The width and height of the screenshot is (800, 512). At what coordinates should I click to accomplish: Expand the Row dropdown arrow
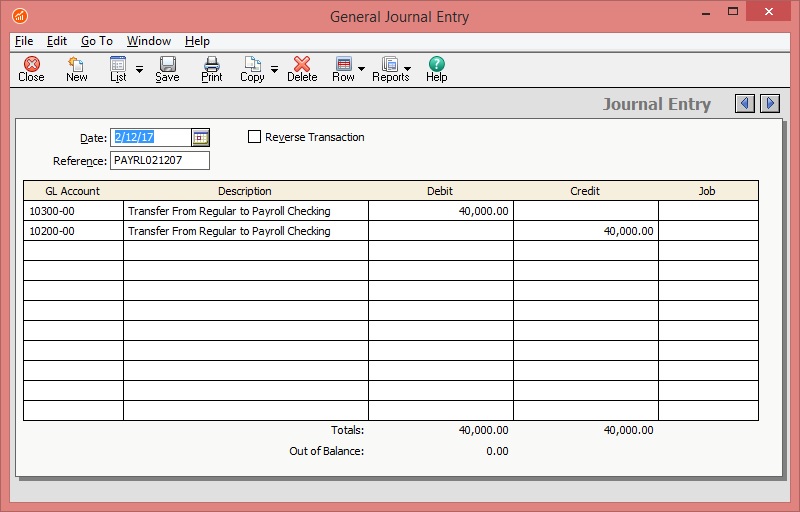tap(361, 70)
